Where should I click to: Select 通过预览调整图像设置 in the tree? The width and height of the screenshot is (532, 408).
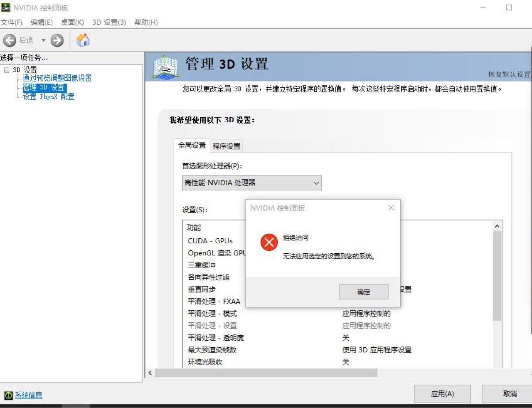[57, 78]
